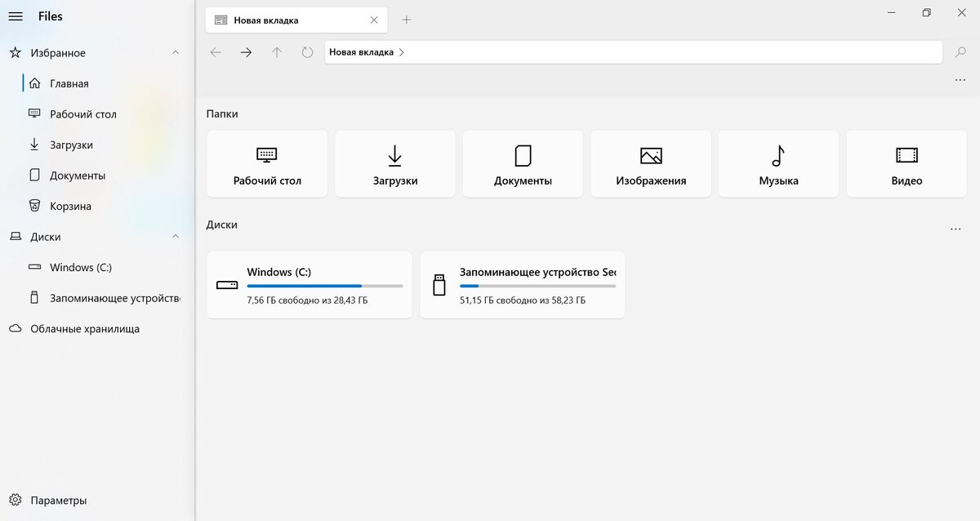Go back with the left arrow button
This screenshot has height=521, width=980.
[x=216, y=52]
